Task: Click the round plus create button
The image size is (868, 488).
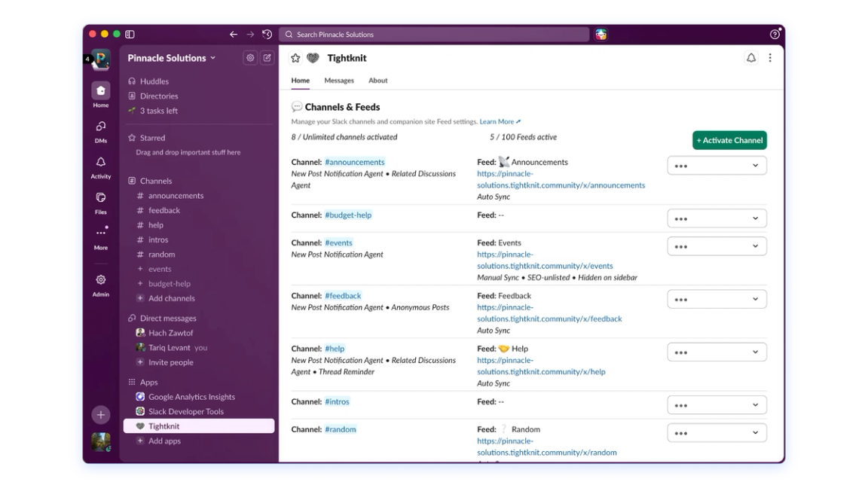Action: click(101, 414)
